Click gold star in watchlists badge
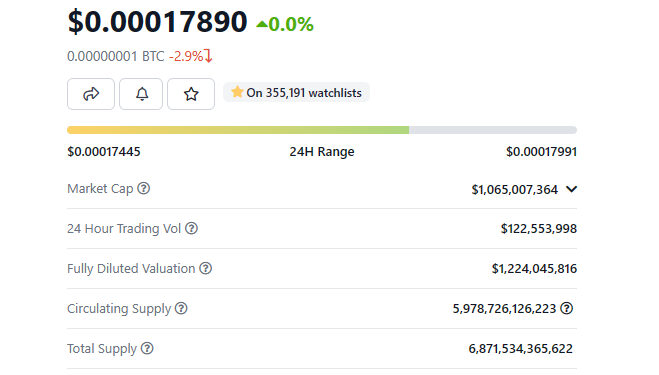The image size is (659, 375). coord(237,92)
